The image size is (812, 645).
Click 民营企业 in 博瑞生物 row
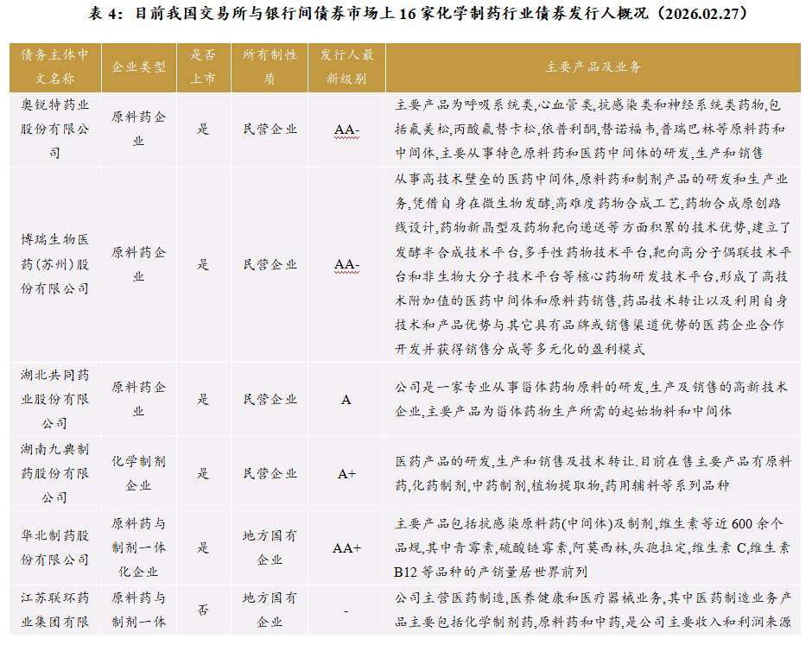(x=270, y=264)
